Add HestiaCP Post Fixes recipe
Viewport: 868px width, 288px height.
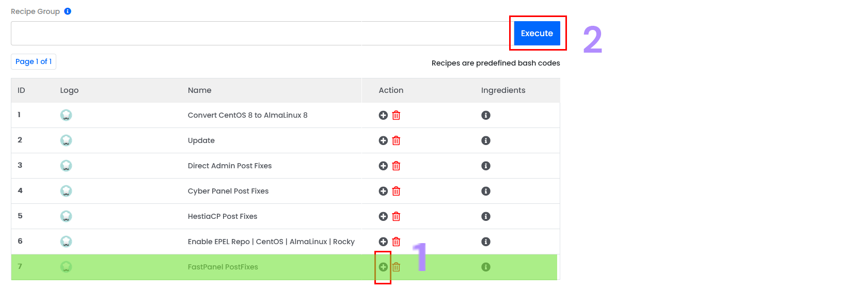pyautogui.click(x=383, y=216)
